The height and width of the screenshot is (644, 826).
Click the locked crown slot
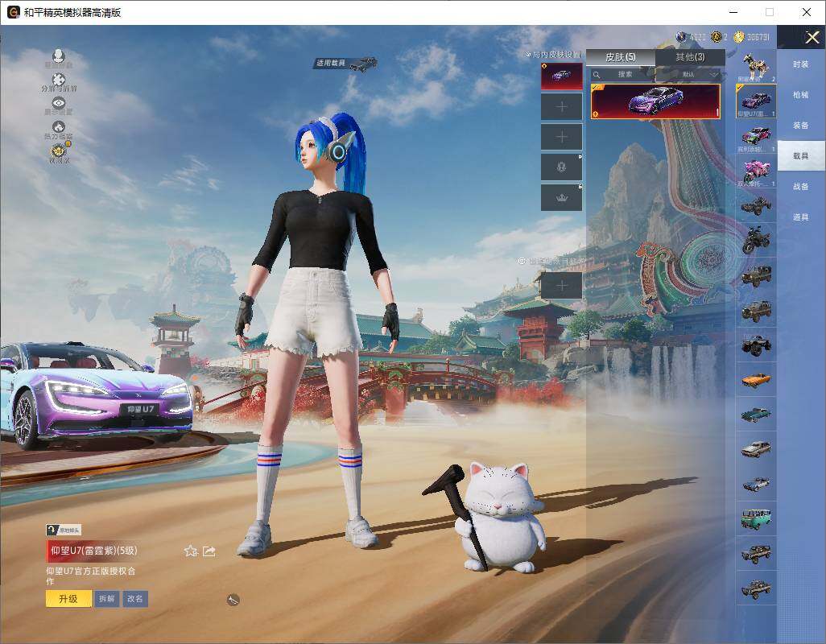(562, 197)
